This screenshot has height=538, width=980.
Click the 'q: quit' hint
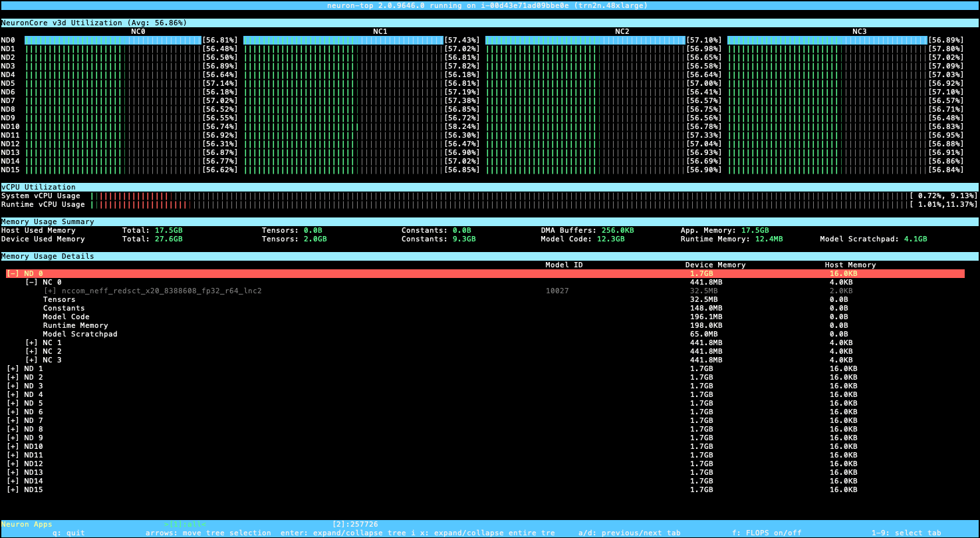[68, 533]
